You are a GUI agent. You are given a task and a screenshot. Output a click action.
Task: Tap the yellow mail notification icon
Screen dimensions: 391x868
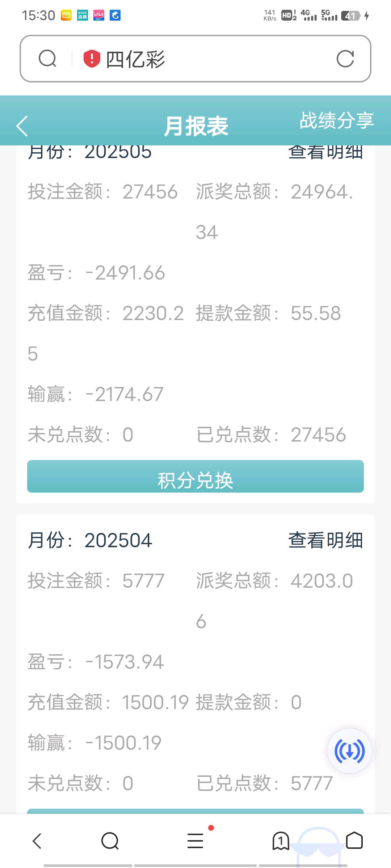click(66, 15)
